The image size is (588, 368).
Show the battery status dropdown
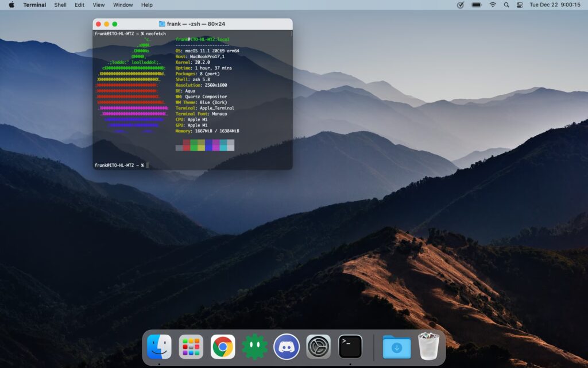point(476,5)
